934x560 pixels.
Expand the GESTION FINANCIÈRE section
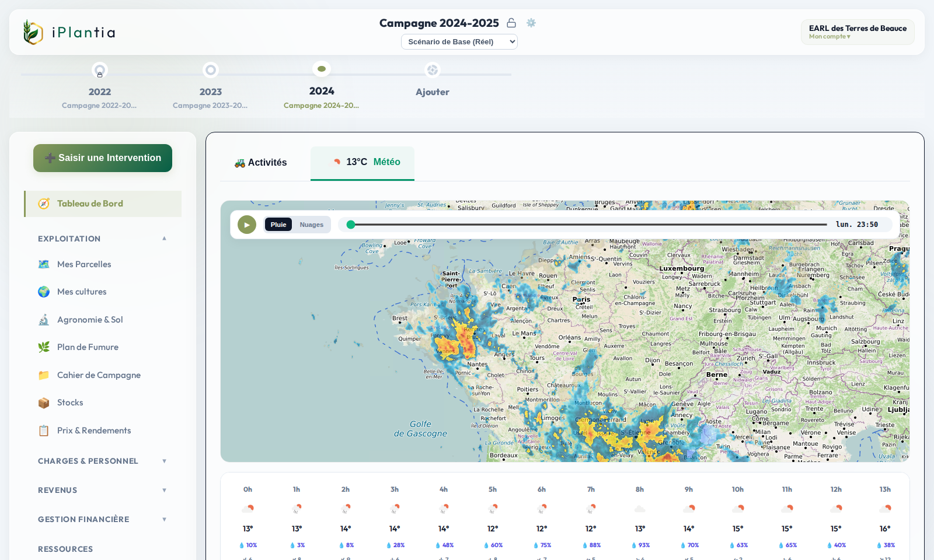pos(103,519)
